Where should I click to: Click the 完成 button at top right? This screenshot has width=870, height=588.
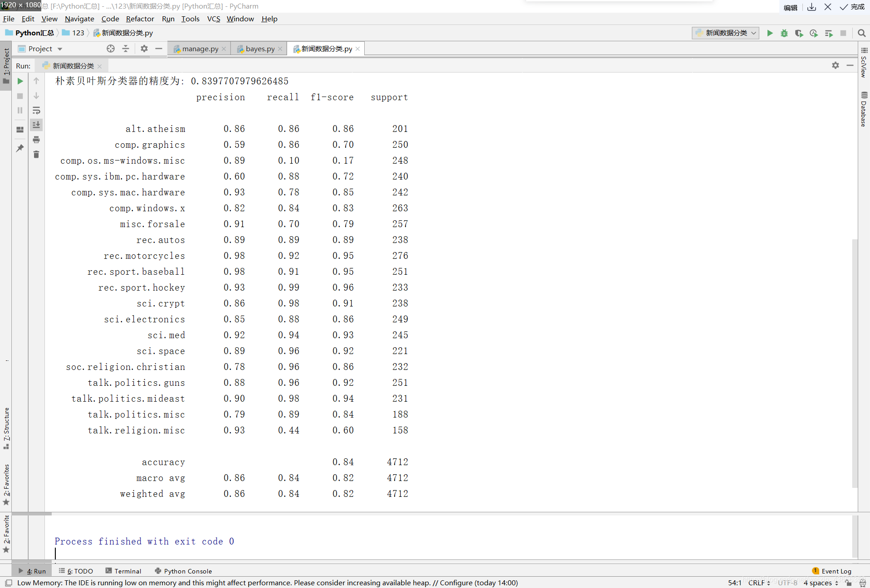pyautogui.click(x=853, y=7)
